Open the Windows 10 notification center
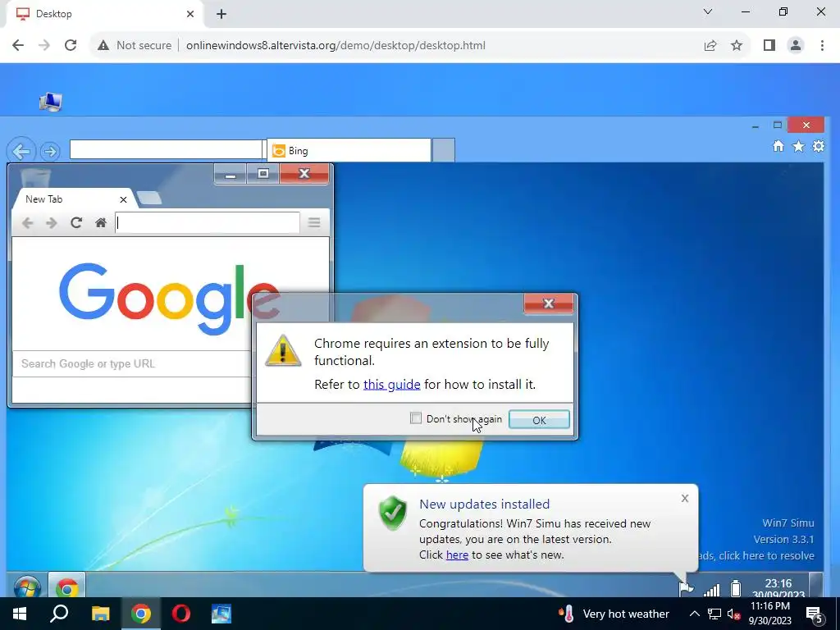Viewport: 840px width, 630px height. (815, 614)
